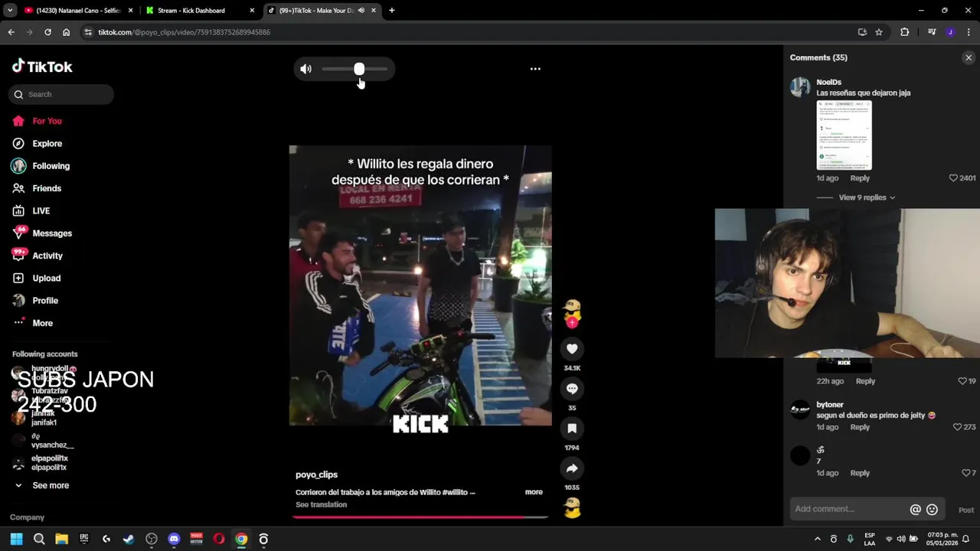Image resolution: width=980 pixels, height=551 pixels.
Task: Expand View 9 replies under NoelDs
Action: point(867,197)
